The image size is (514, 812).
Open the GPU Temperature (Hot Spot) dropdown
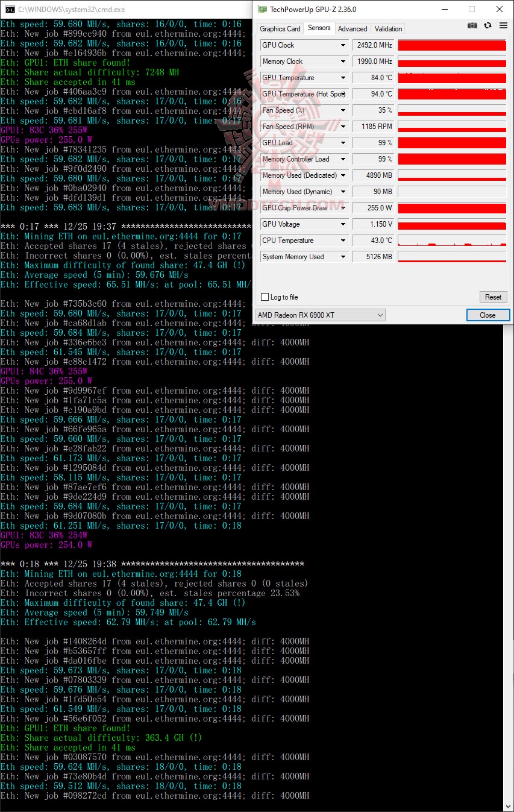[343, 94]
